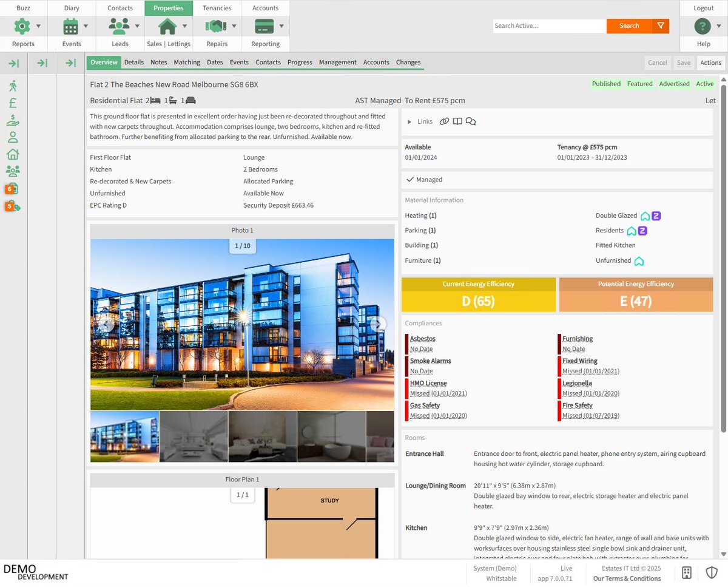Click the tags icon with the 5 badge

tap(12, 206)
